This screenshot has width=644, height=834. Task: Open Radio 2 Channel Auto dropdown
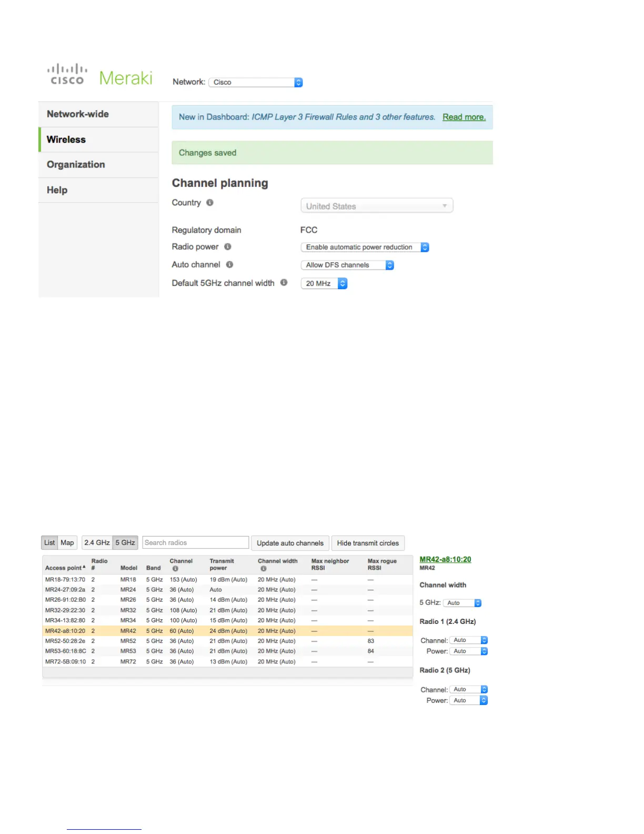pyautogui.click(x=469, y=689)
